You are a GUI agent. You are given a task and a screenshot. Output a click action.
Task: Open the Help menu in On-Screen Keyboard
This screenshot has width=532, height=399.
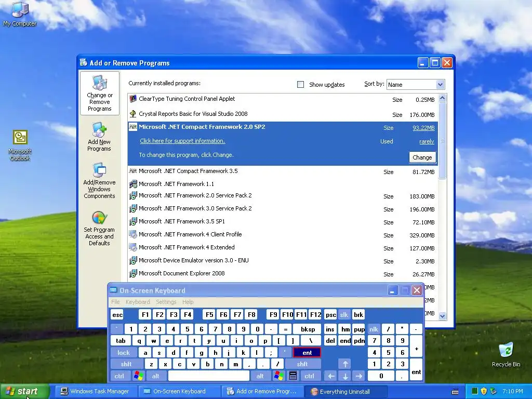click(188, 302)
